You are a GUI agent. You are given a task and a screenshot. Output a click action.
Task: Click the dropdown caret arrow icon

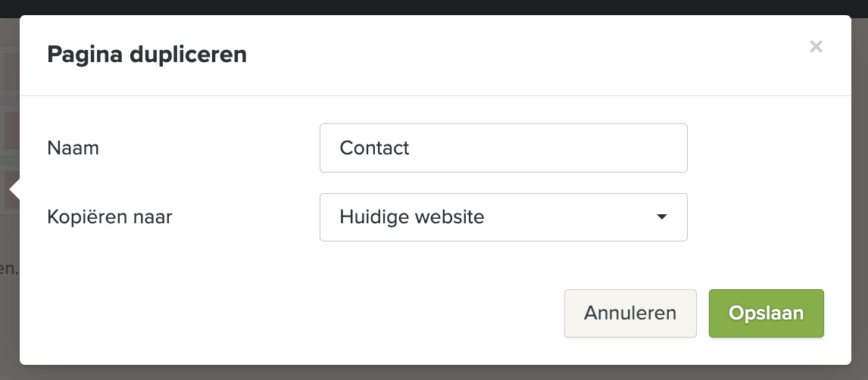point(661,217)
